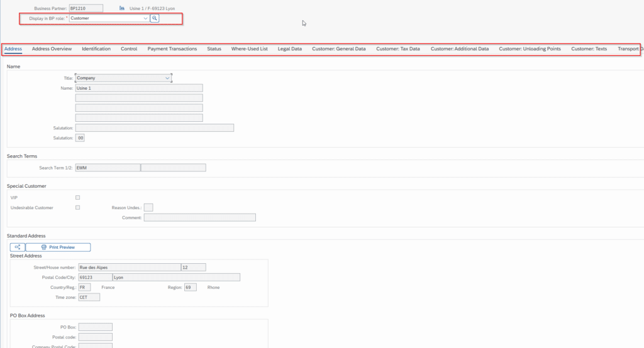
Task: Click the PO Box Postal code field
Action: (96, 337)
